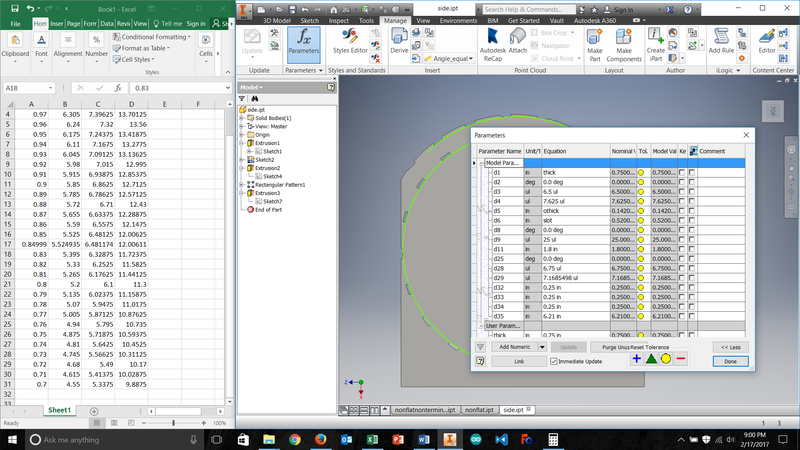Open the Styles Editor tool

click(349, 44)
